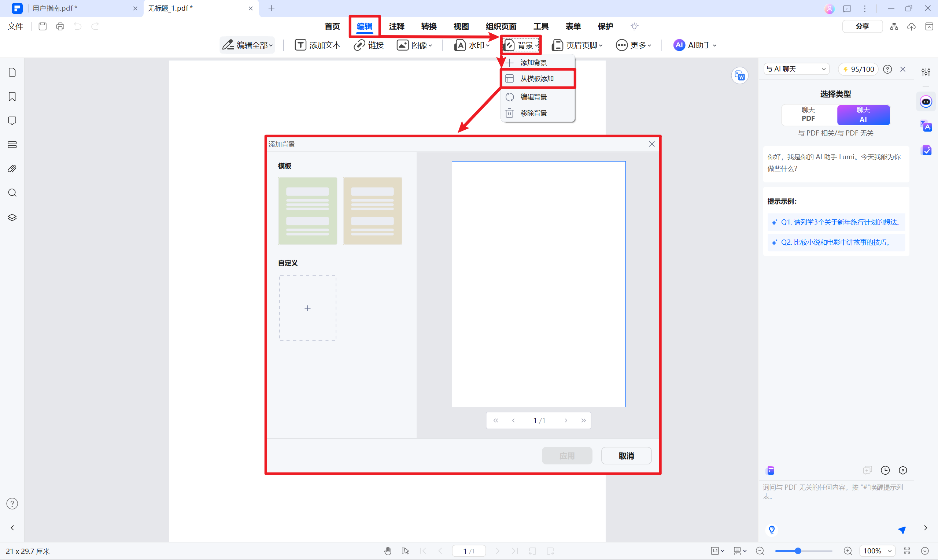Screen dimensions: 938x560
Task: Adjust the zoom slider handle
Action: coord(798,551)
